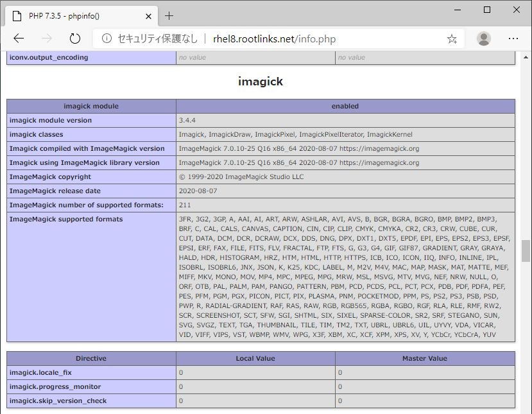
Task: Close the browser window
Action: (x=517, y=10)
